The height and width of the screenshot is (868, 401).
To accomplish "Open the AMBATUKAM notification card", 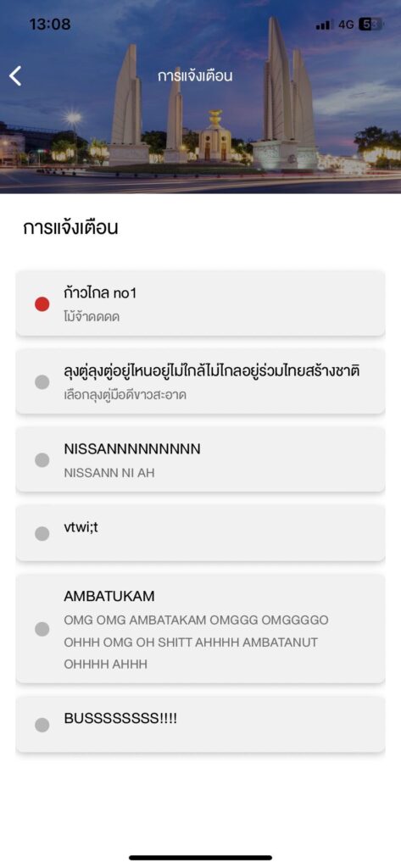I will click(x=200, y=629).
